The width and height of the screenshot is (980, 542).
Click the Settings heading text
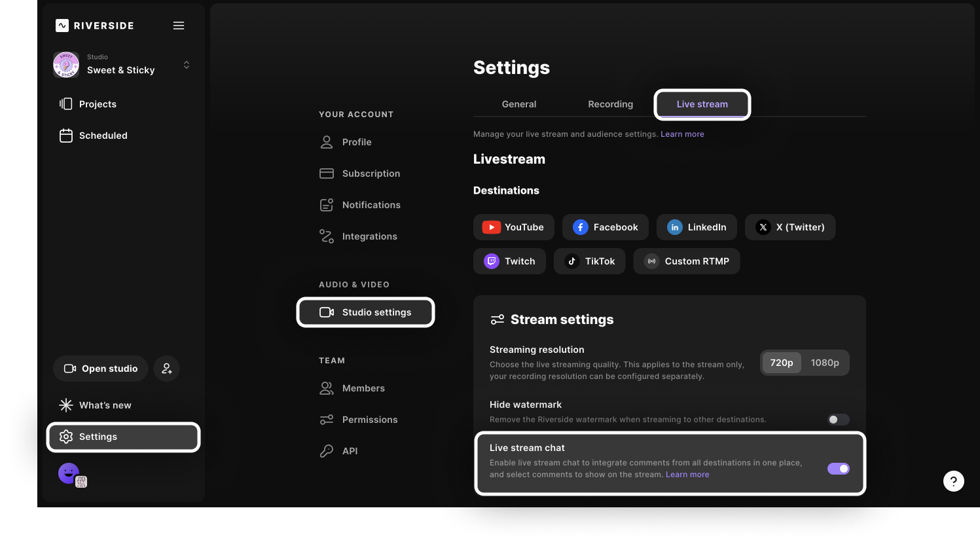(x=511, y=67)
